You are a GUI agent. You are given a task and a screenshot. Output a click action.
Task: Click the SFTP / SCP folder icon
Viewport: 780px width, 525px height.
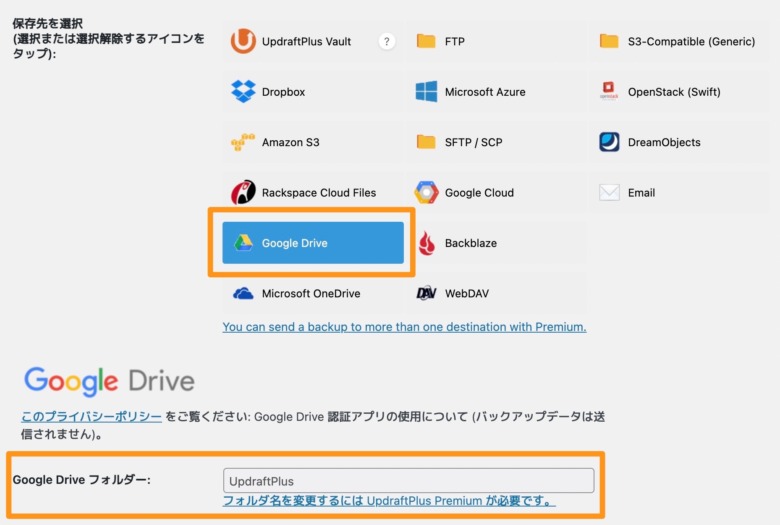[x=426, y=142]
